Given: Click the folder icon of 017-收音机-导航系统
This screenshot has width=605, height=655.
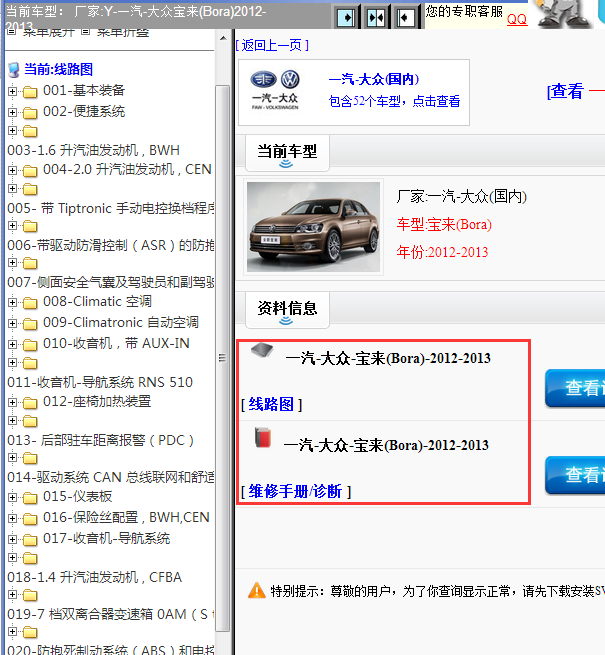Looking at the screenshot, I should tap(30, 540).
